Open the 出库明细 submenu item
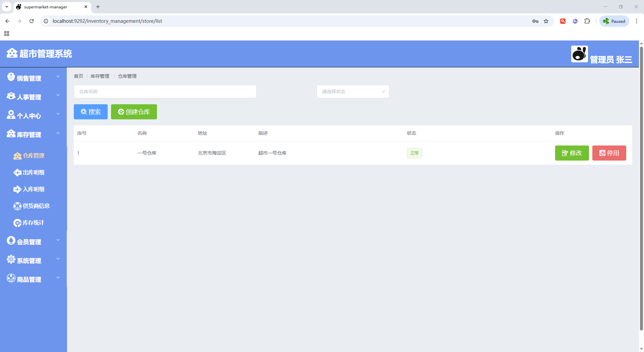Image resolution: width=644 pixels, height=352 pixels. (x=33, y=173)
